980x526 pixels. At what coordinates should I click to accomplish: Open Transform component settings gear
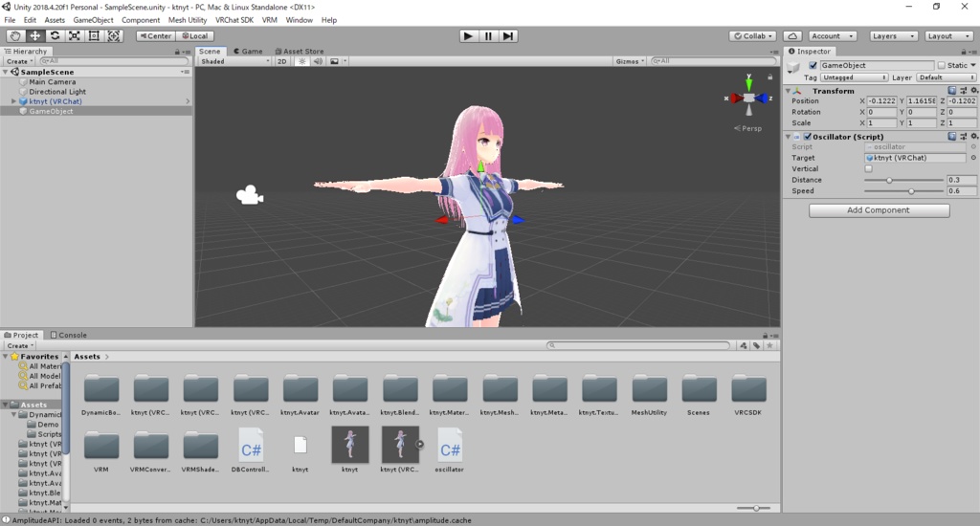973,91
